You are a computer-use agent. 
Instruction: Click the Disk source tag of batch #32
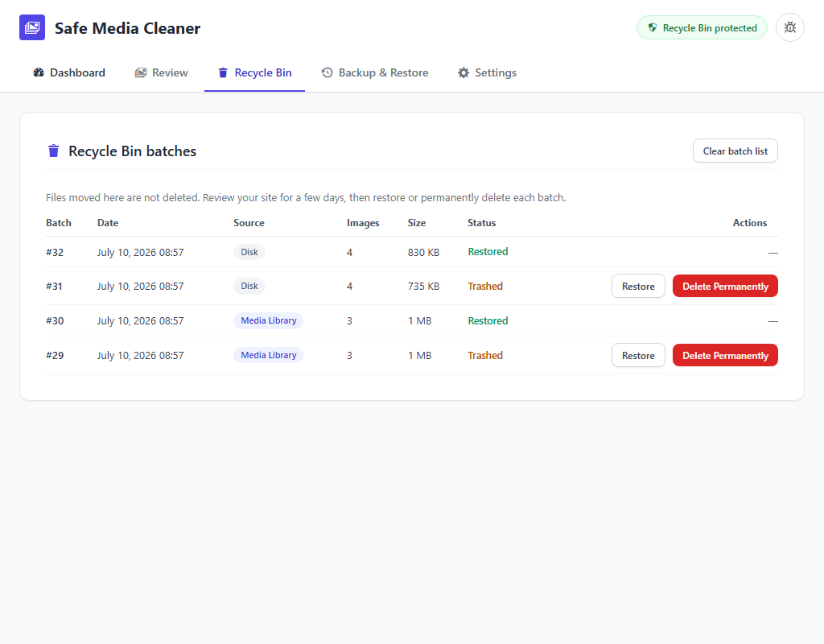point(249,252)
